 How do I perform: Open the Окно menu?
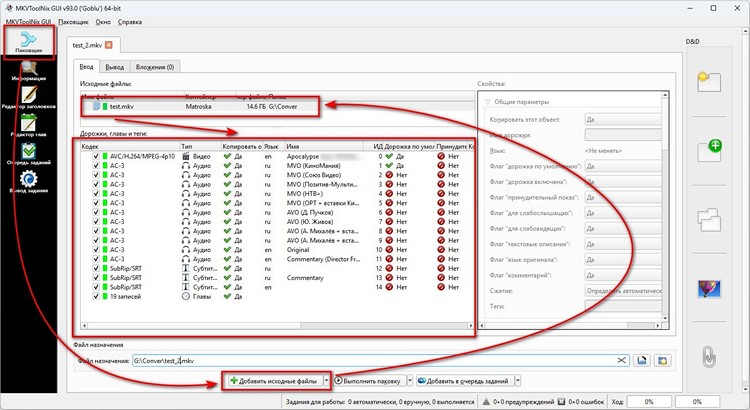point(103,22)
